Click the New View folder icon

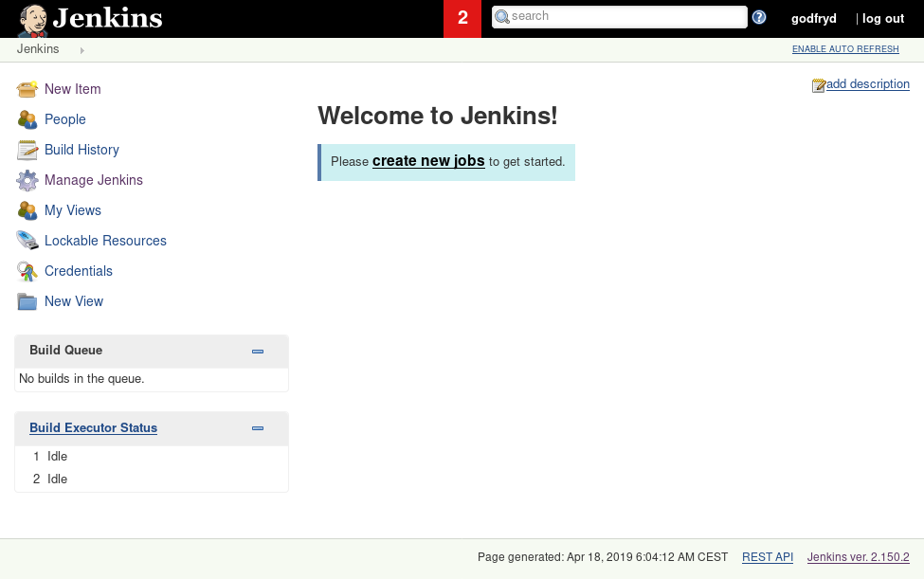(x=27, y=301)
